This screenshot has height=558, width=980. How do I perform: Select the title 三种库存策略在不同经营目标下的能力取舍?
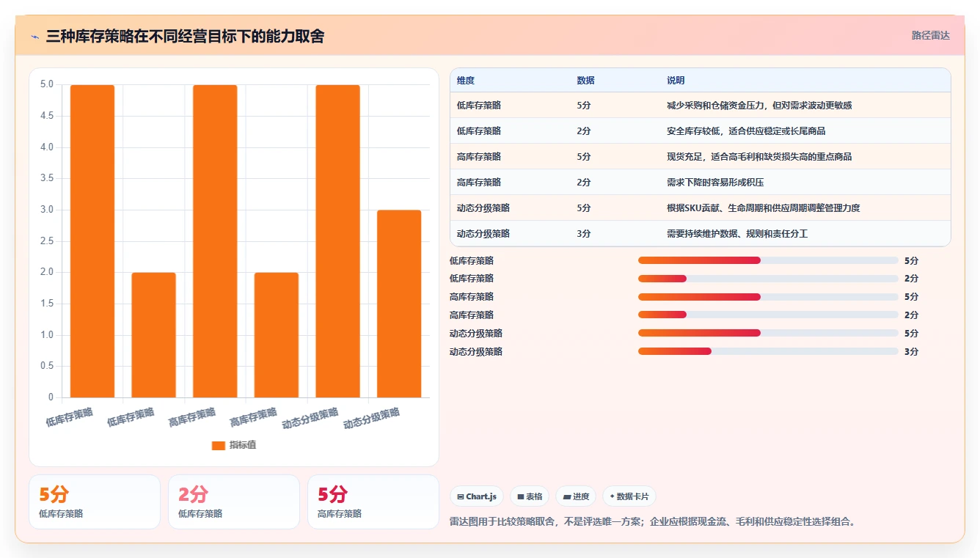point(185,36)
